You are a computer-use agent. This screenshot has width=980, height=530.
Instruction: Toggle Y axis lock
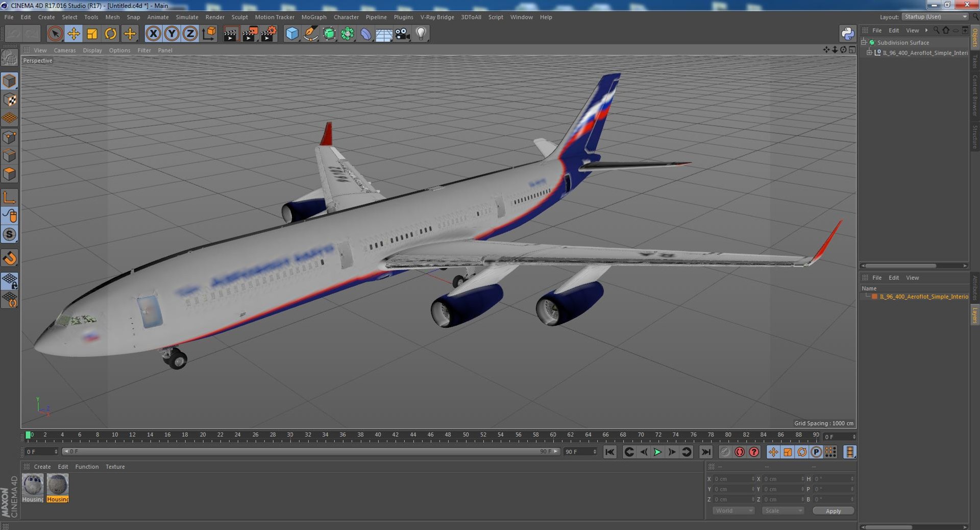[172, 34]
